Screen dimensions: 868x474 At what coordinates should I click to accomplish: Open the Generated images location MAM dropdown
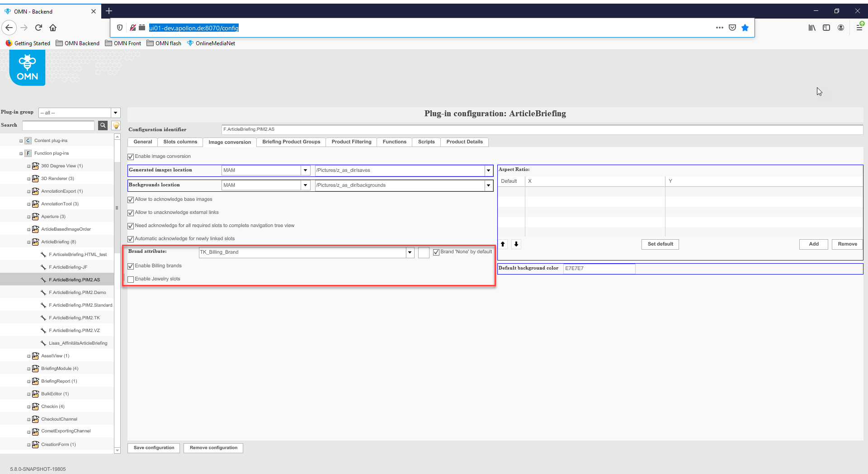(305, 170)
